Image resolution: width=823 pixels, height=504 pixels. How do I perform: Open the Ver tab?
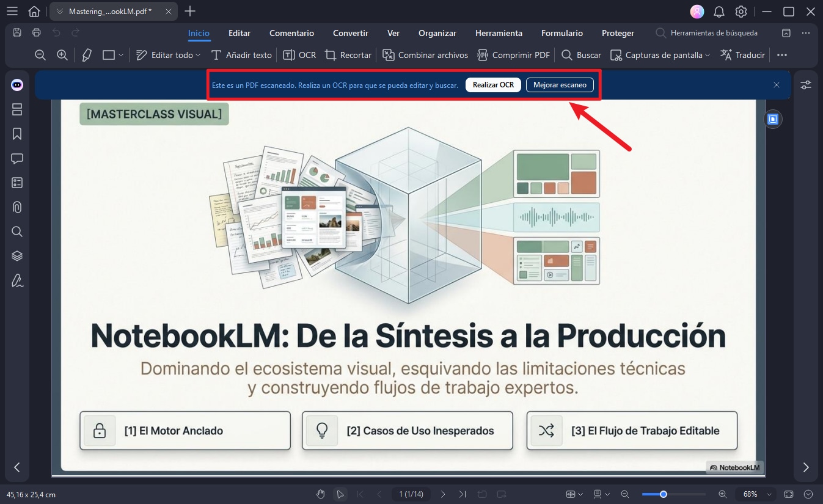[x=393, y=33]
